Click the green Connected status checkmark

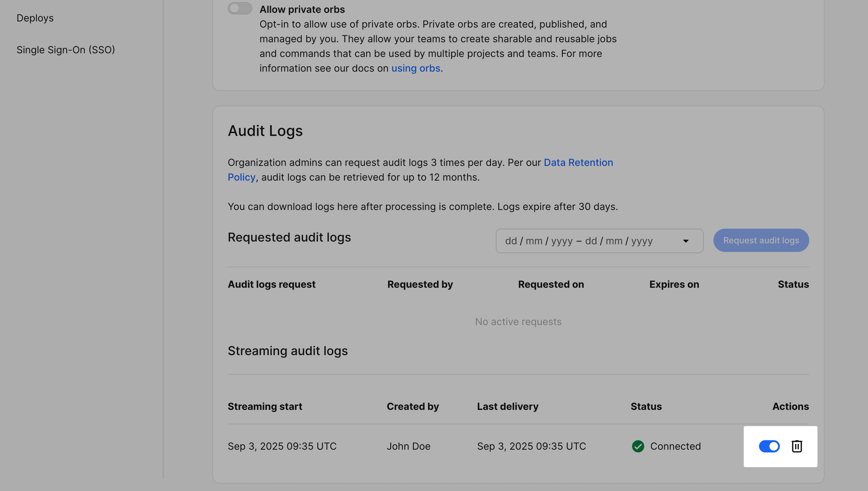(x=638, y=446)
